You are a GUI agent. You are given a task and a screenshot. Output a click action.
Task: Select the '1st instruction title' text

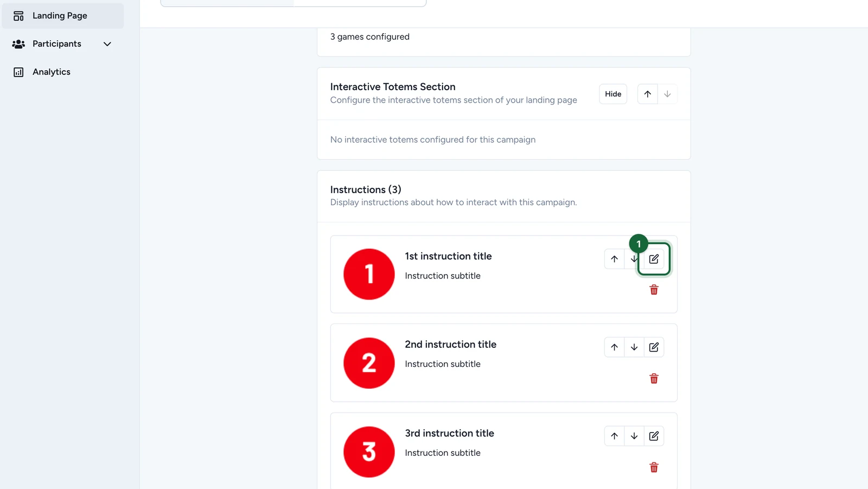(448, 256)
